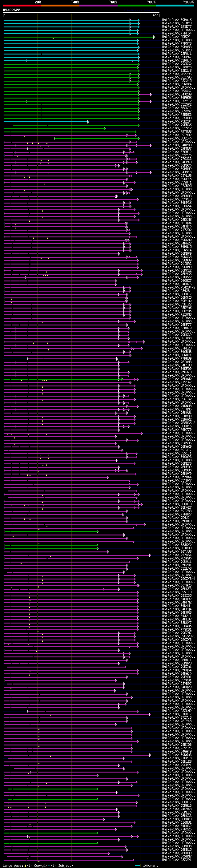Select the query name AV422622
Image resolution: width=197 pixels, height=868 pixels.
[x=11, y=10]
